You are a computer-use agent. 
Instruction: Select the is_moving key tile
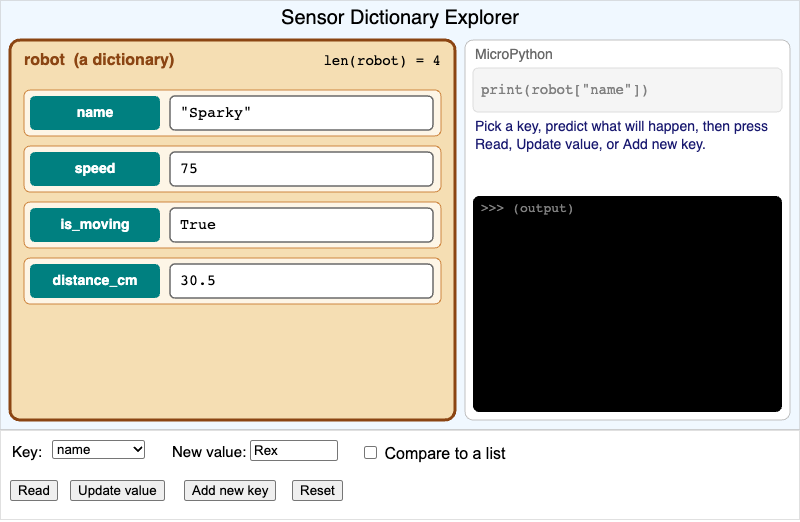95,225
